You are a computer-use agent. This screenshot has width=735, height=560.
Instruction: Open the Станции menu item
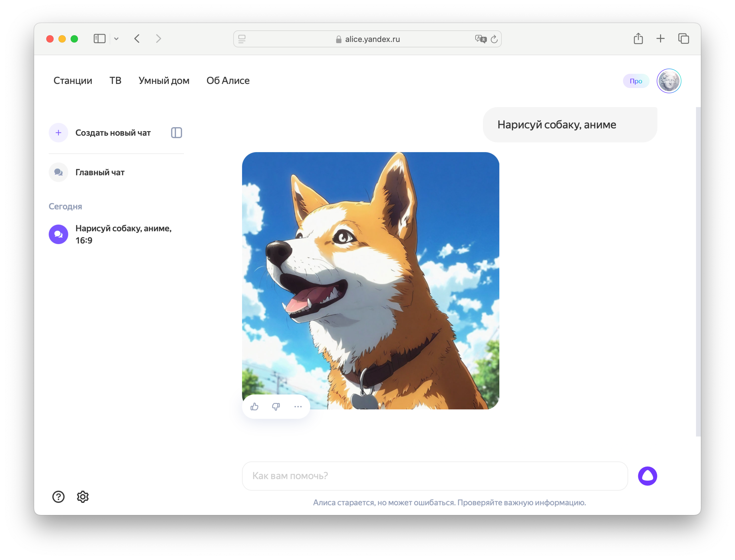pos(73,81)
